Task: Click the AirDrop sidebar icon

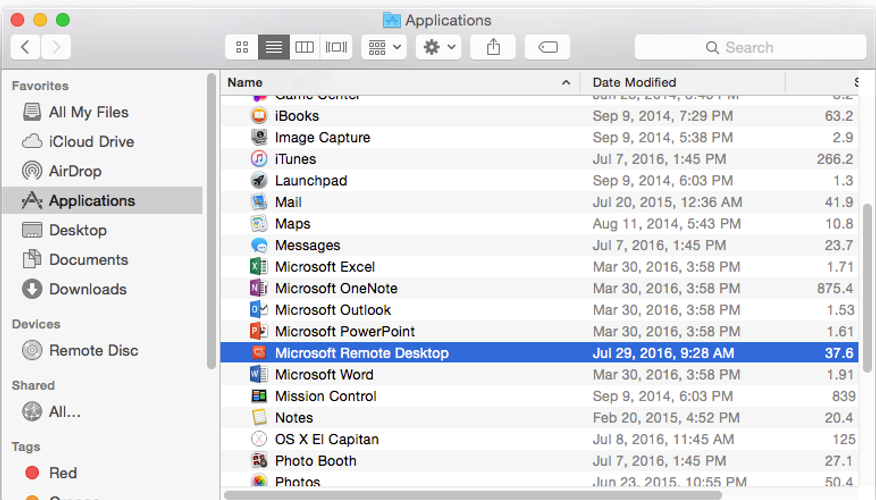Action: 32,171
